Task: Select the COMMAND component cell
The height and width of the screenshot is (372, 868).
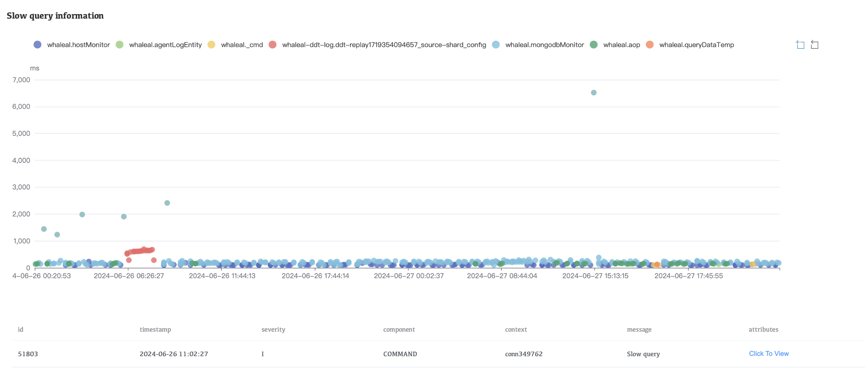Action: point(400,354)
